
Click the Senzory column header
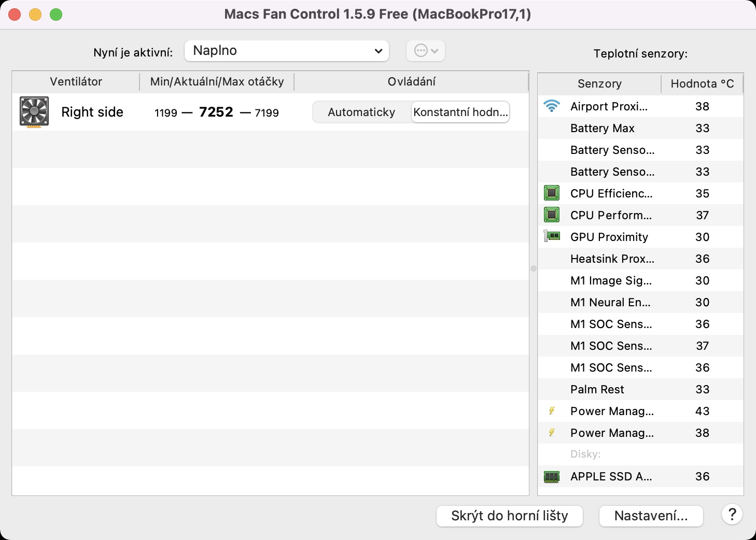pos(599,84)
